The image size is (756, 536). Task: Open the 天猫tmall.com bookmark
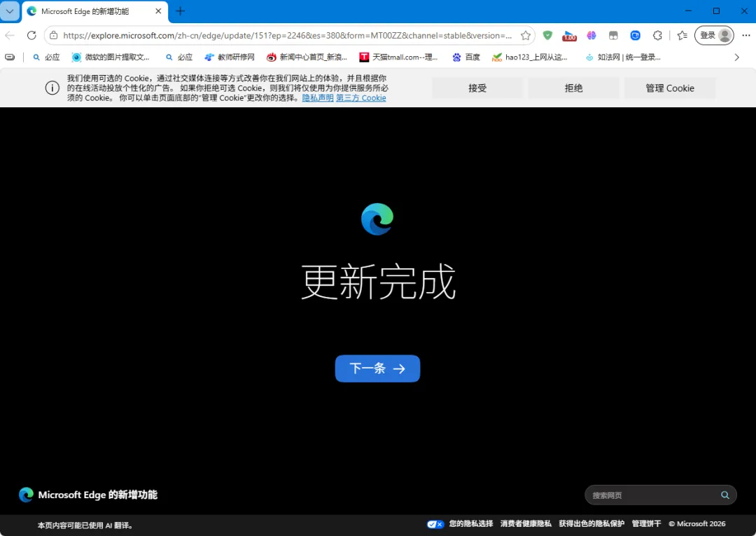(x=399, y=57)
